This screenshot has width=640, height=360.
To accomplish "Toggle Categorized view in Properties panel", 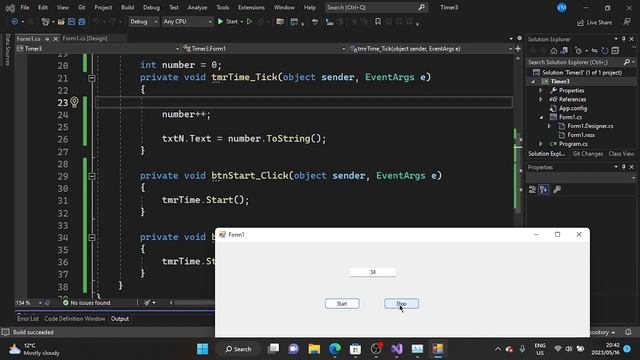I will point(532,189).
